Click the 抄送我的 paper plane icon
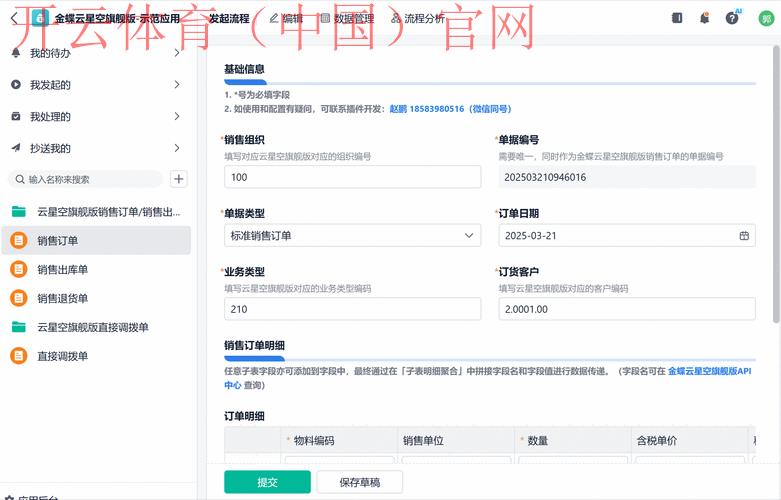 point(16,148)
